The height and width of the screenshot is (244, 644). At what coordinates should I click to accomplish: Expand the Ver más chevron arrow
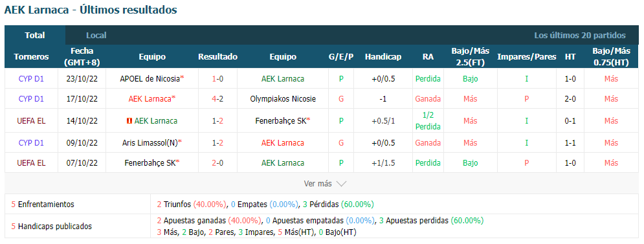pyautogui.click(x=341, y=184)
